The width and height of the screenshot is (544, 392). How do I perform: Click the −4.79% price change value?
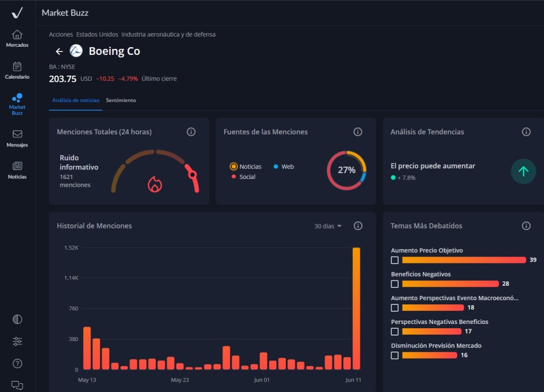click(127, 79)
